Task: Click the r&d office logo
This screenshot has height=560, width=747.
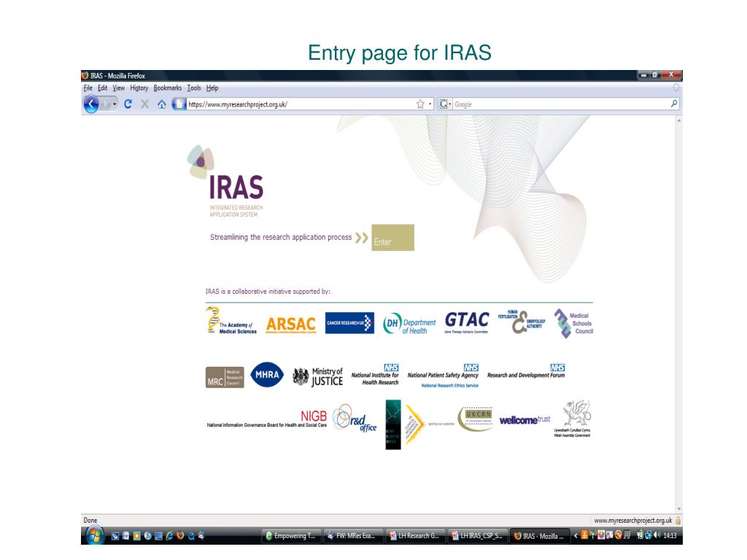Action: [355, 418]
